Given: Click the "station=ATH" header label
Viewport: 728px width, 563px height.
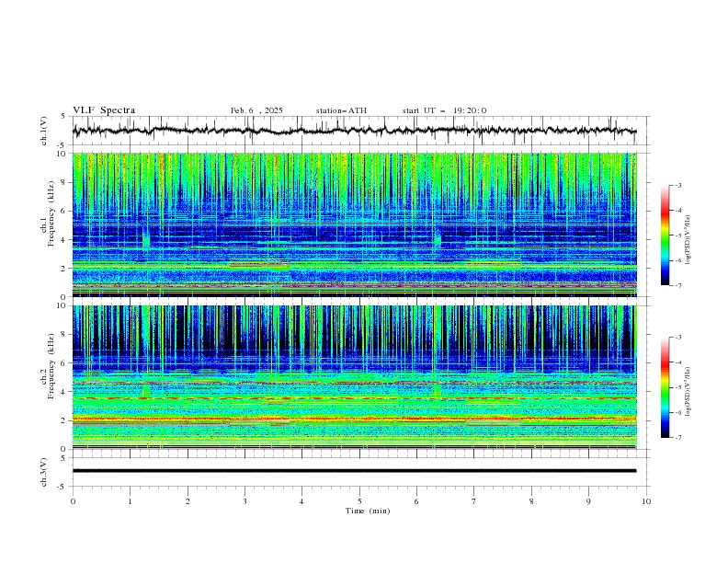Looking at the screenshot, I should click(341, 110).
